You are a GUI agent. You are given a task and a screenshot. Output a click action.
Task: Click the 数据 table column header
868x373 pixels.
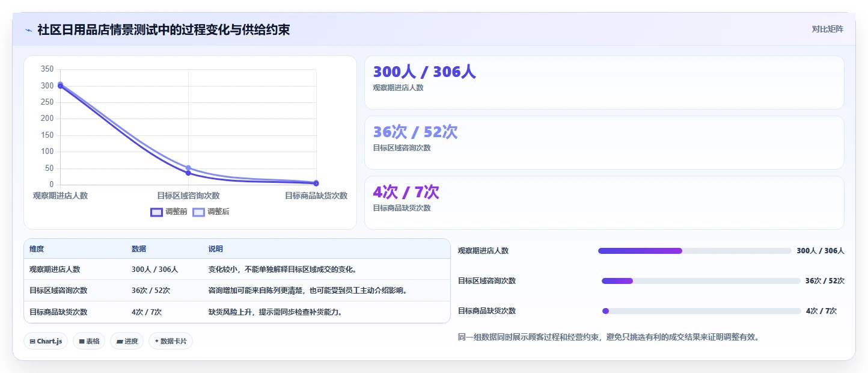(139, 249)
